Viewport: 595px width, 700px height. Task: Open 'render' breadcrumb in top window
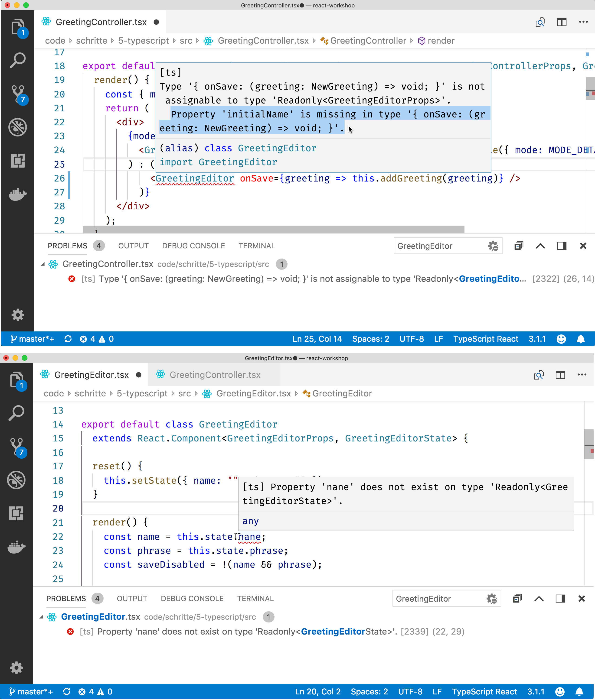coord(436,41)
